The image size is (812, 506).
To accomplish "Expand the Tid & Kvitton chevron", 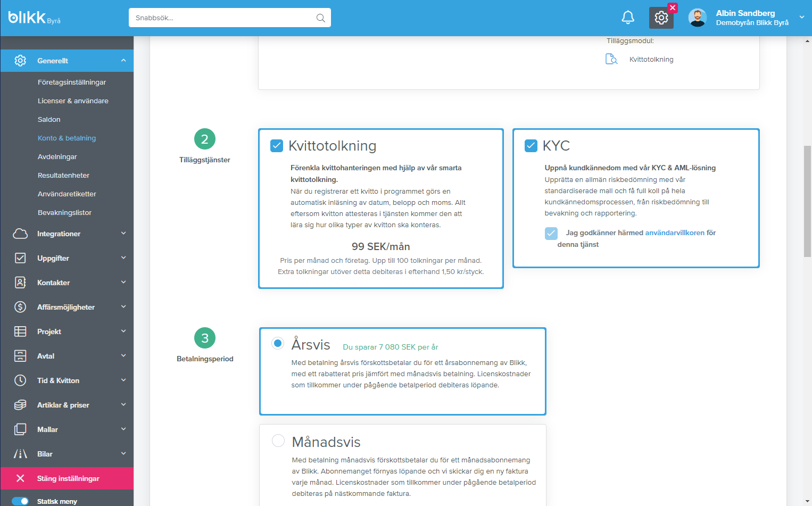I will point(123,380).
